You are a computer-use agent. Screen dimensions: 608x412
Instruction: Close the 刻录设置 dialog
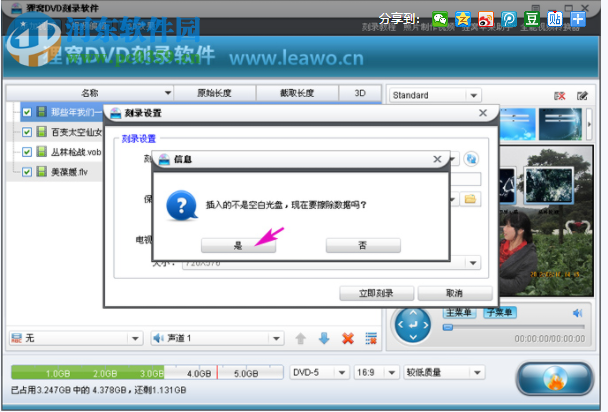tap(483, 113)
